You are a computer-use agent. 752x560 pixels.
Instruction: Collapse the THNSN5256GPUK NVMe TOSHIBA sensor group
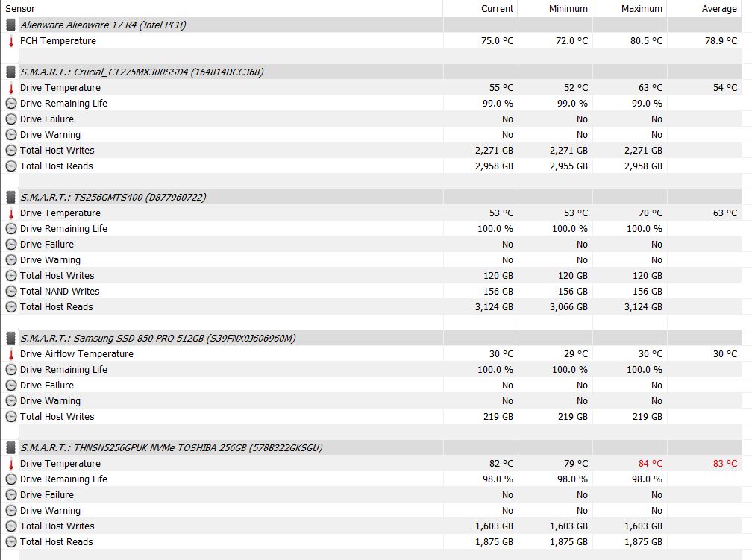coord(172,448)
